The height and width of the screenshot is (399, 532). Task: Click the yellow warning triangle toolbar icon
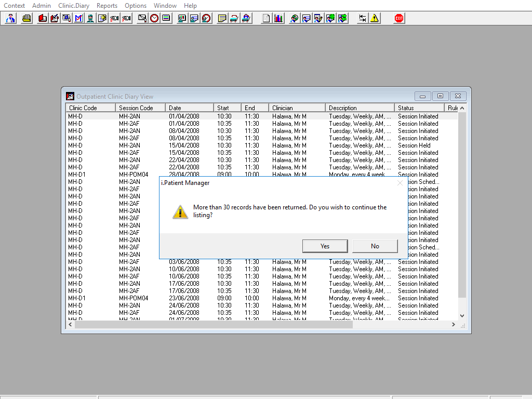(374, 18)
